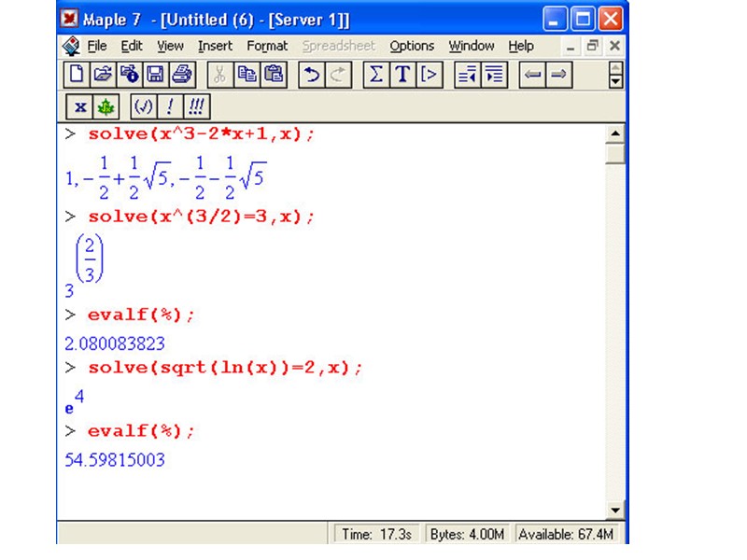Click the open URL toolbar icon
The width and height of the screenshot is (747, 560).
coord(129,75)
